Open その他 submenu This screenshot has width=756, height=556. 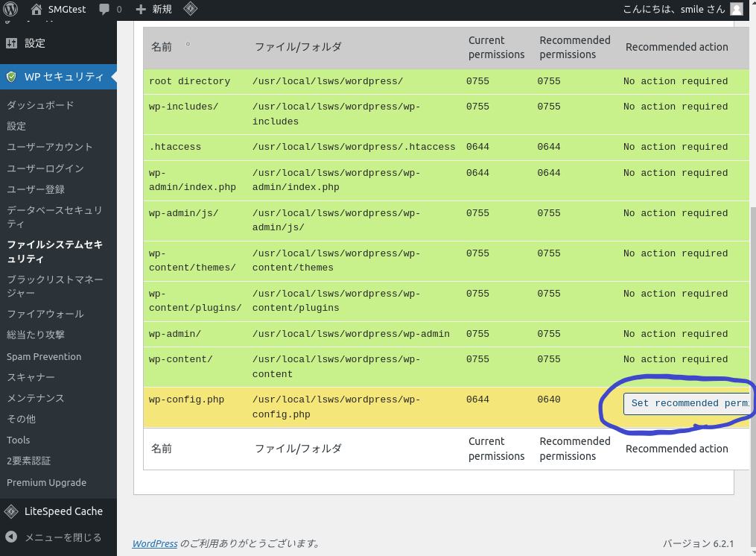[x=21, y=419]
